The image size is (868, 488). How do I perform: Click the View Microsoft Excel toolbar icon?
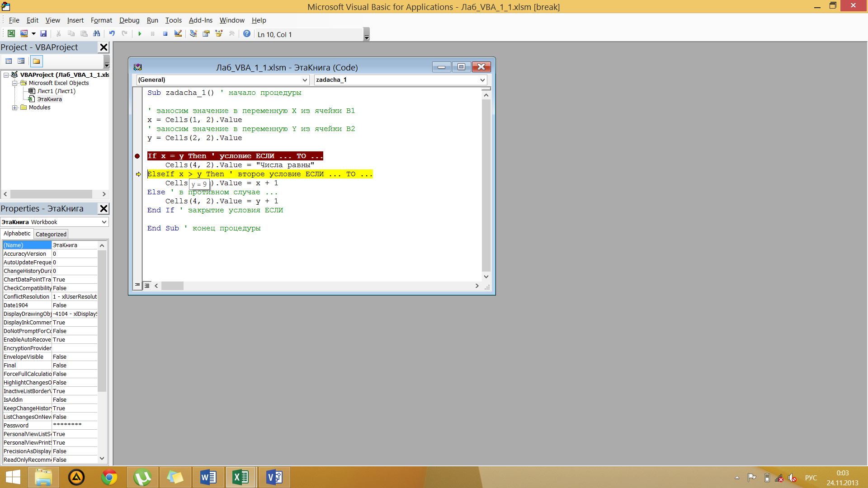point(11,33)
